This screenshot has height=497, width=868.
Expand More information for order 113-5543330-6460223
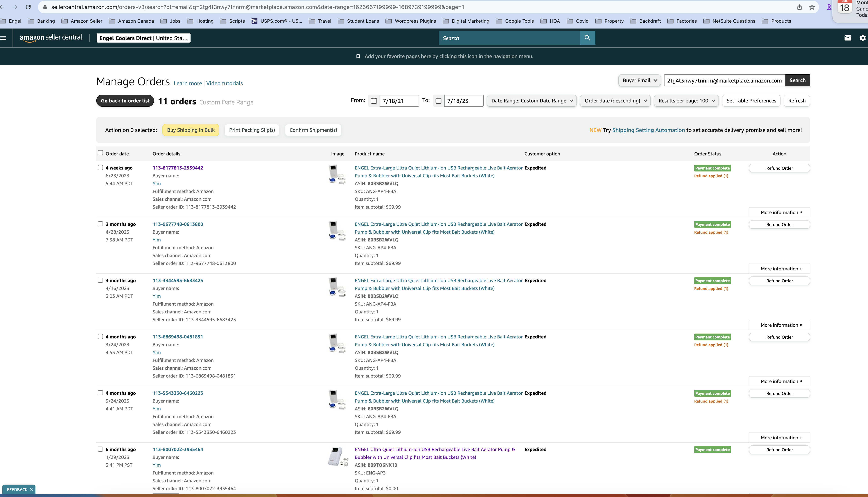[x=779, y=438]
